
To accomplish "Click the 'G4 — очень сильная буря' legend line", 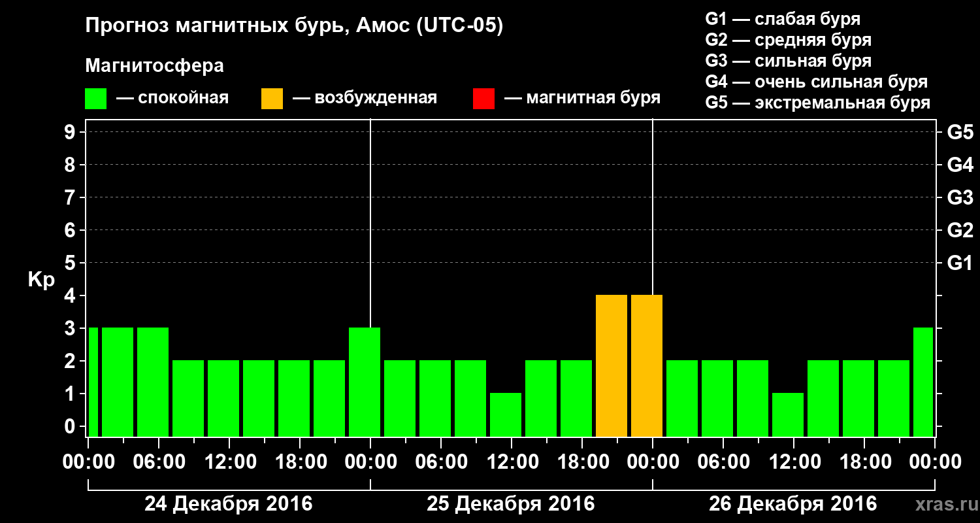I will point(817,82).
